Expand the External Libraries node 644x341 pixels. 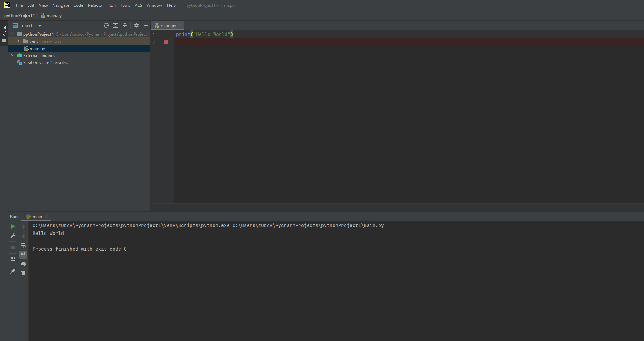(12, 55)
